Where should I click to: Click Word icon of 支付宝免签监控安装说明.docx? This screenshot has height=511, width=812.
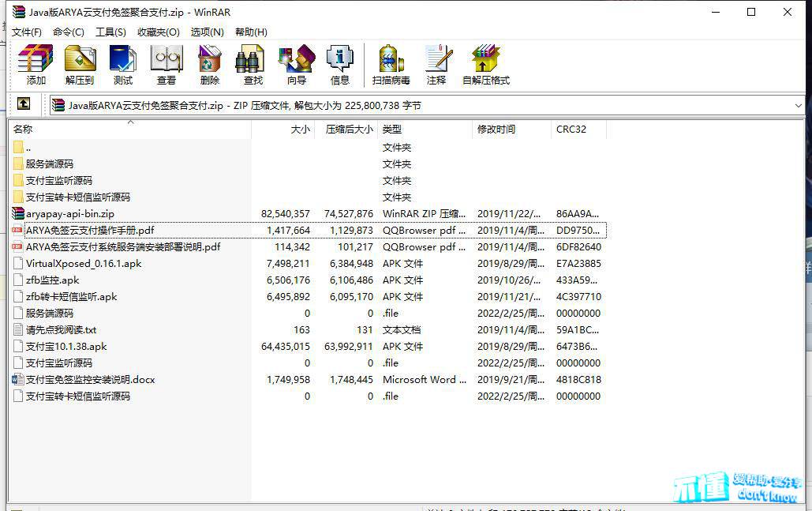tap(18, 379)
